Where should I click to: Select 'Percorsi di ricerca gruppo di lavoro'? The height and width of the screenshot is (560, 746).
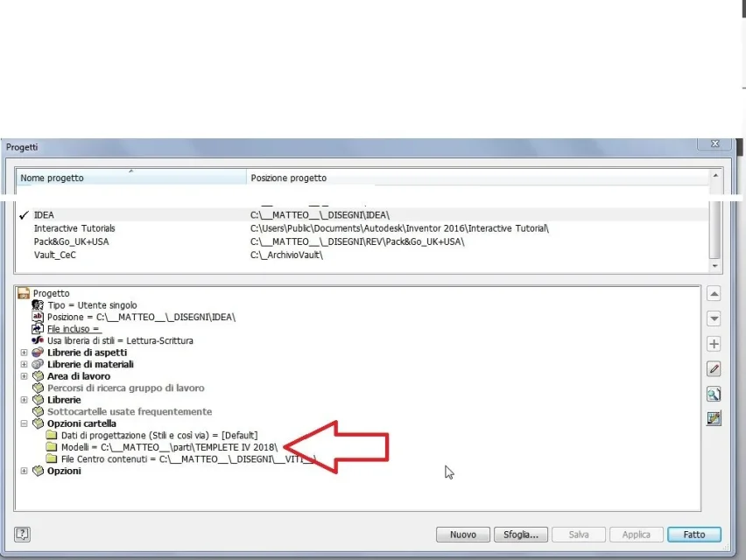pos(125,388)
